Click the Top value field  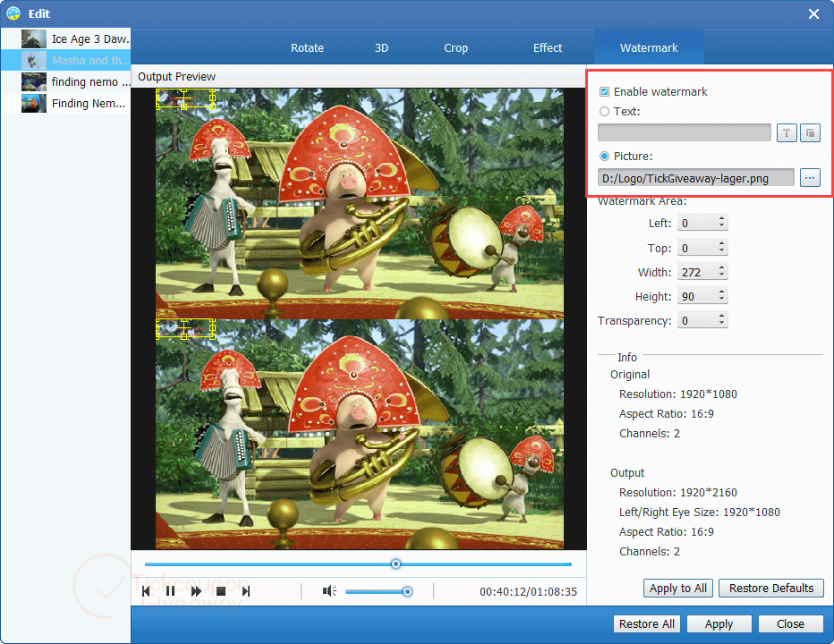click(x=697, y=248)
